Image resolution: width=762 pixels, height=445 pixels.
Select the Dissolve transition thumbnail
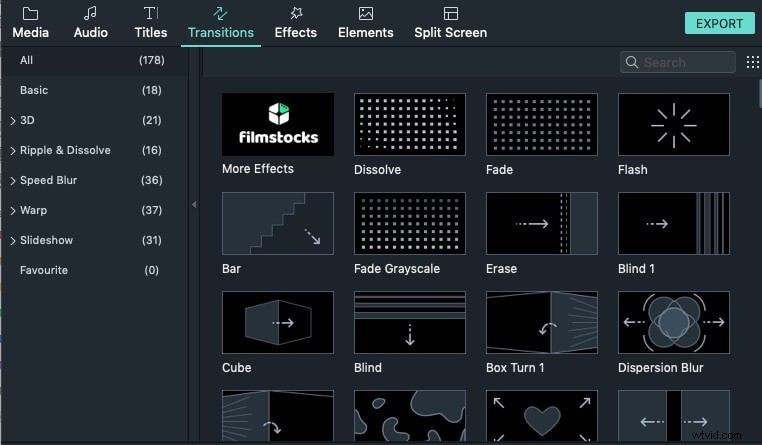coord(410,125)
